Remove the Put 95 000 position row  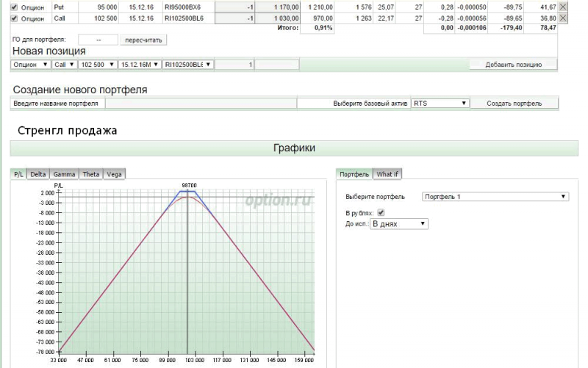click(562, 7)
